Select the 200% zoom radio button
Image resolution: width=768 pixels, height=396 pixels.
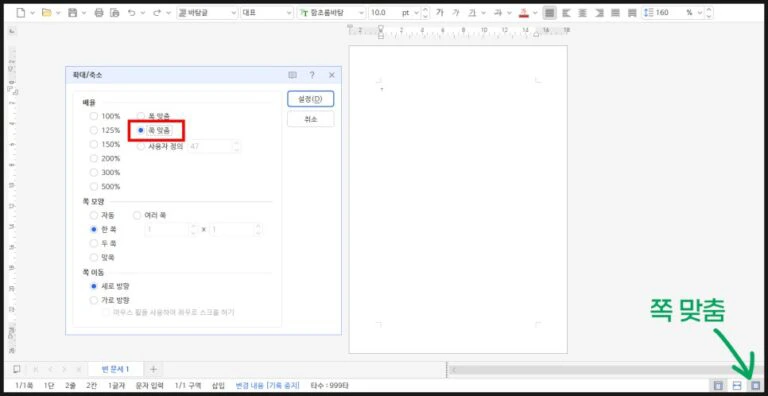(94, 158)
